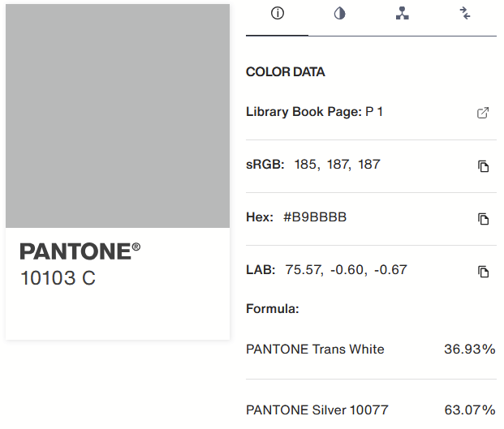Click the PANTONE Trans White formula entry
Screen dimensions: 504x429
point(315,350)
